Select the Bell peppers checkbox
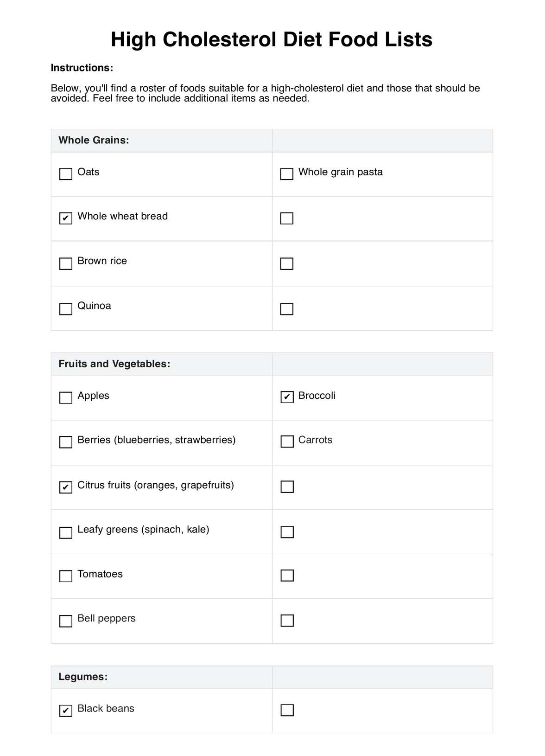Image resolution: width=545 pixels, height=756 pixels. tap(66, 621)
